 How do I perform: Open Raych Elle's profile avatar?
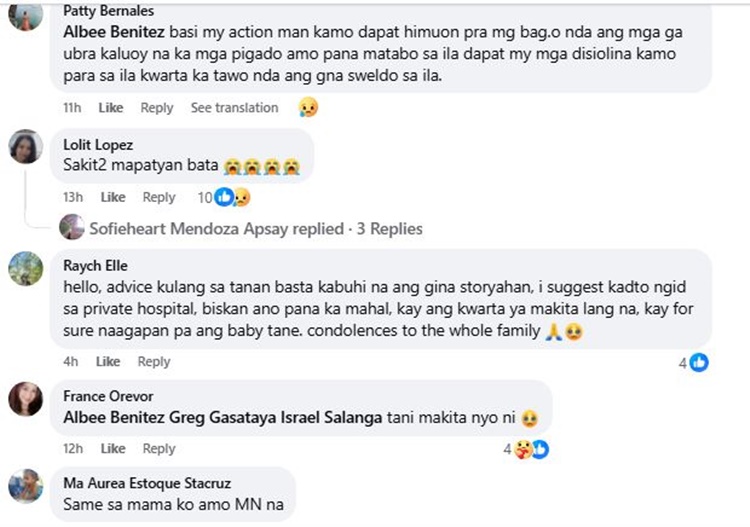tap(25, 268)
